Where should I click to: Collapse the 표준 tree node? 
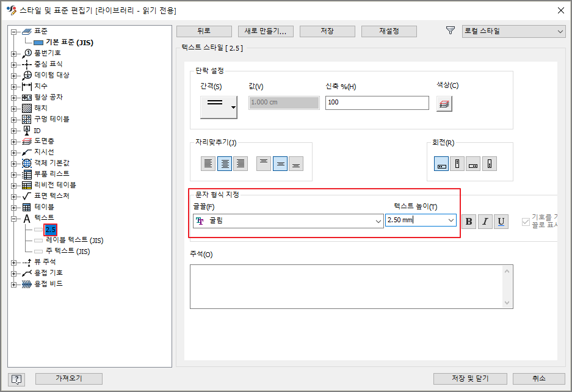(14, 32)
